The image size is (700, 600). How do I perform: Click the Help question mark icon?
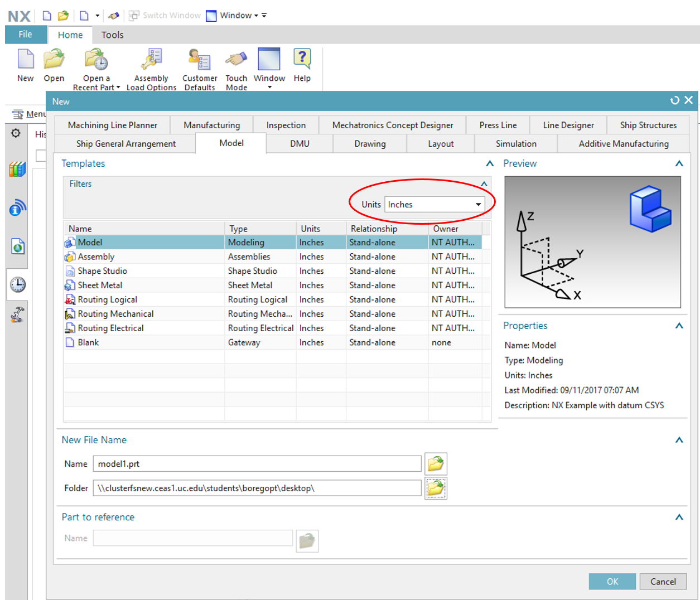(302, 59)
